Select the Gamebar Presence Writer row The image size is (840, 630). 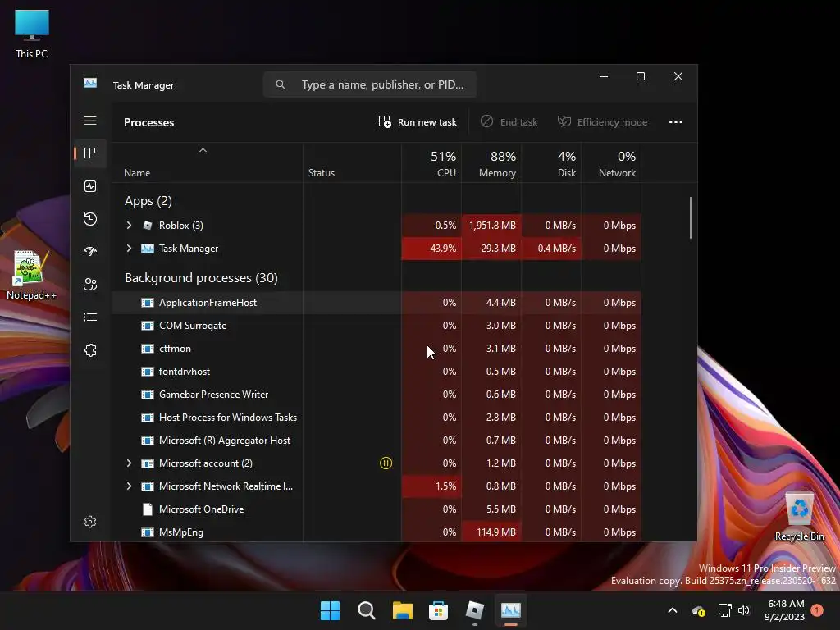376,395
